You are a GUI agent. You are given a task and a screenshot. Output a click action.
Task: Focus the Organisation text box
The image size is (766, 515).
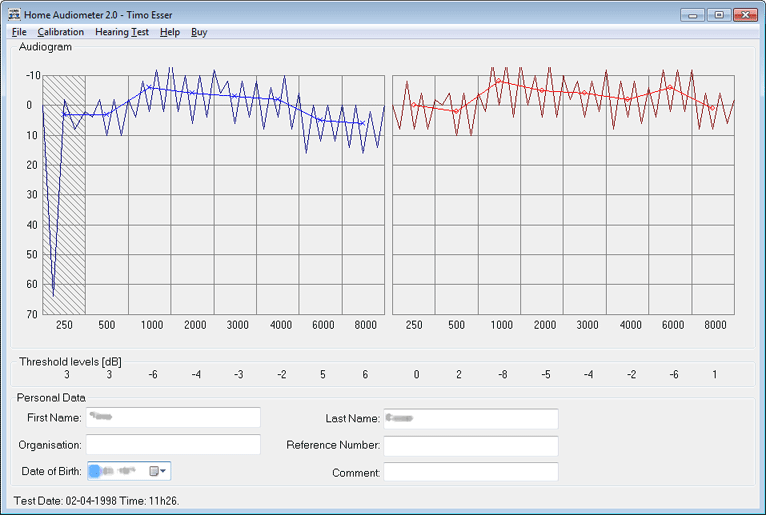pos(172,444)
